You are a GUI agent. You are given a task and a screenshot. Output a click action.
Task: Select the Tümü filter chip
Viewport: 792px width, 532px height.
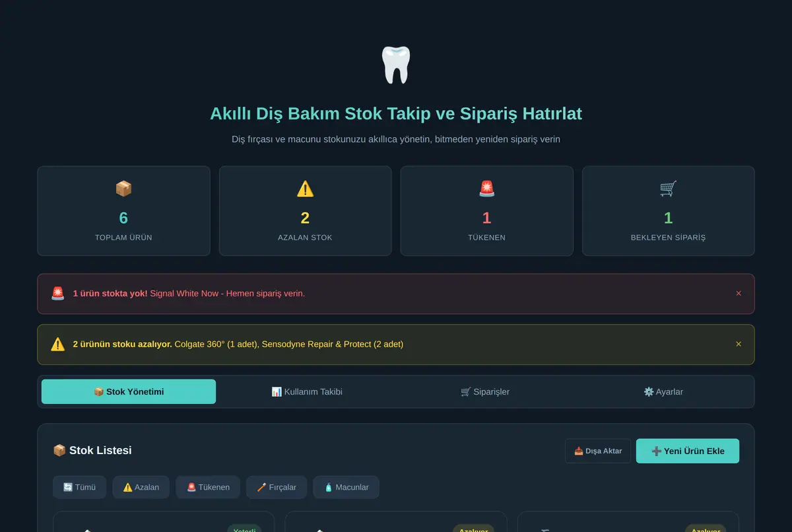click(x=79, y=487)
